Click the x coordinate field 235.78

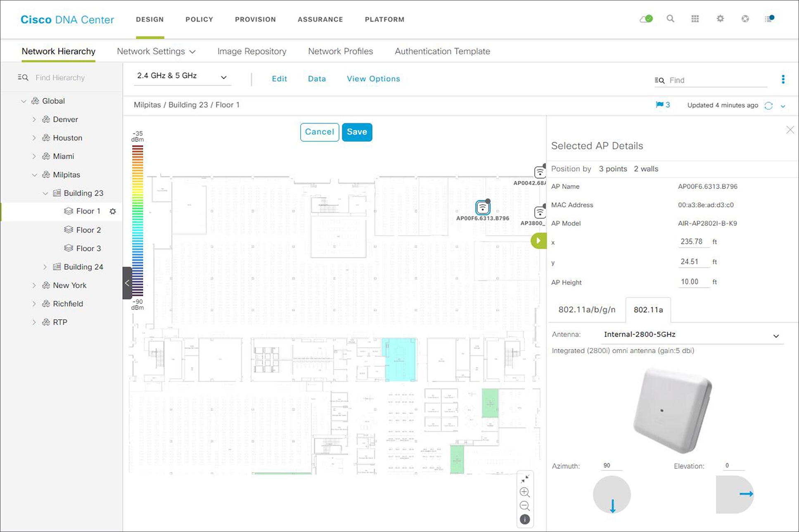tap(694, 242)
